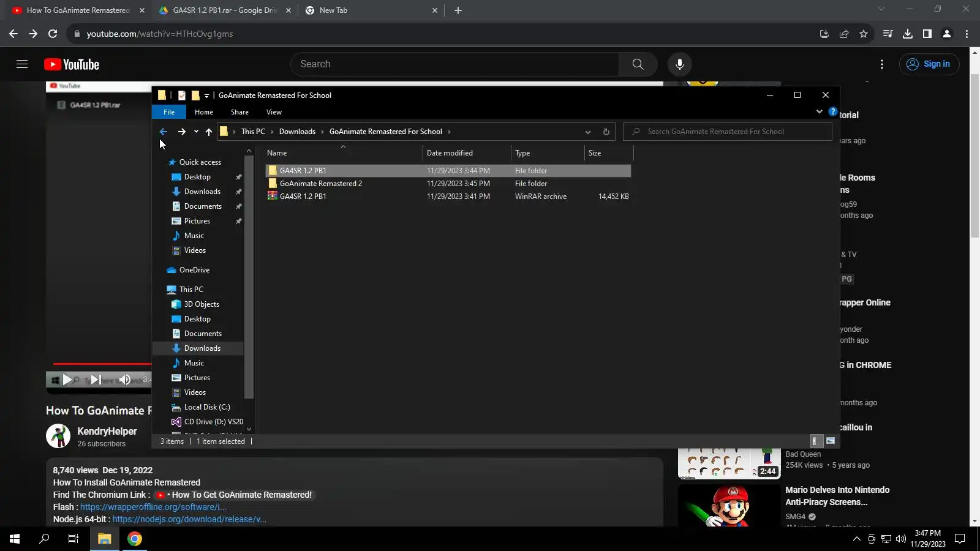This screenshot has width=980, height=551.
Task: Bookmark this page with star icon
Action: coord(864,34)
